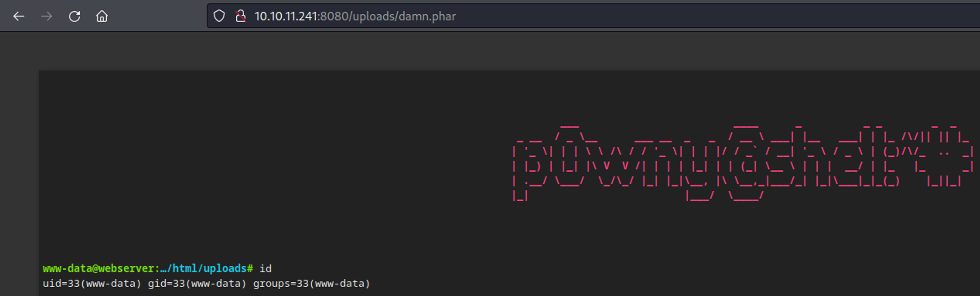The width and height of the screenshot is (980, 296).
Task: Click the IP 10.10.11.241 in address bar
Action: [286, 16]
